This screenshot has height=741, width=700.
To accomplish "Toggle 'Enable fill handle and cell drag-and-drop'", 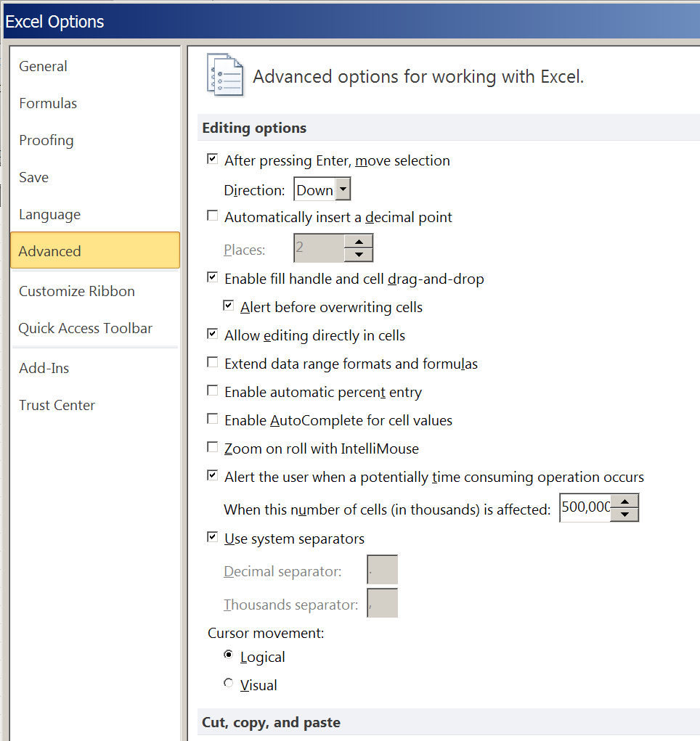I will 212,277.
